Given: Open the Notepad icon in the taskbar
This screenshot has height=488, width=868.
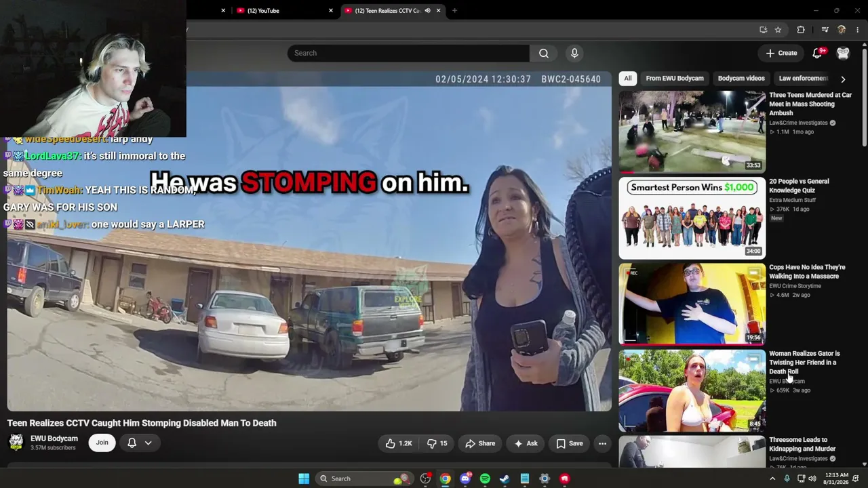Looking at the screenshot, I should pos(525,479).
